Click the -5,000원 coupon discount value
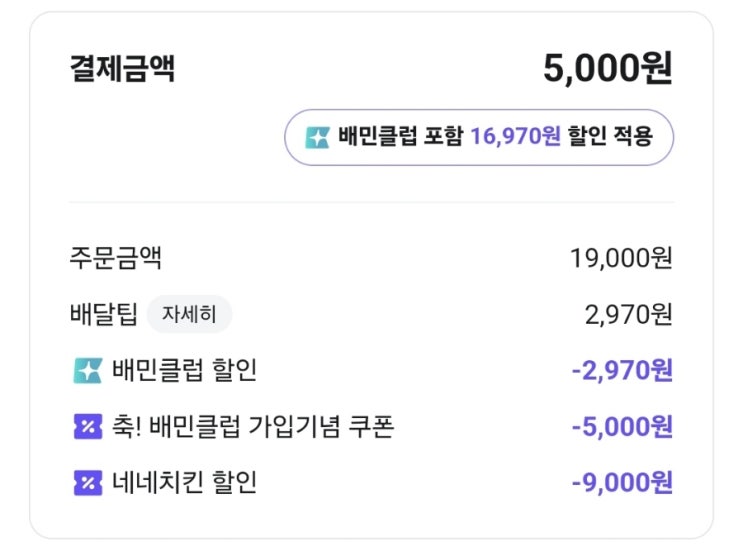Screen dimensions: 743x551 (622, 427)
